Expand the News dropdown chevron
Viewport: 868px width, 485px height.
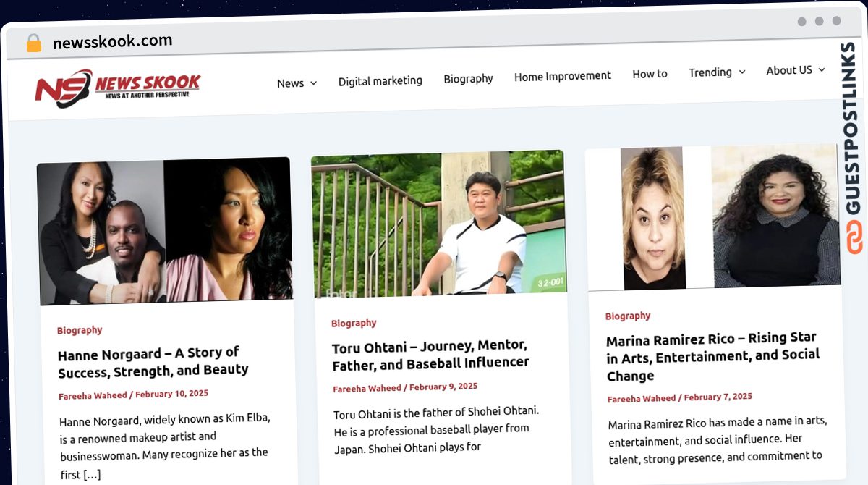click(314, 83)
